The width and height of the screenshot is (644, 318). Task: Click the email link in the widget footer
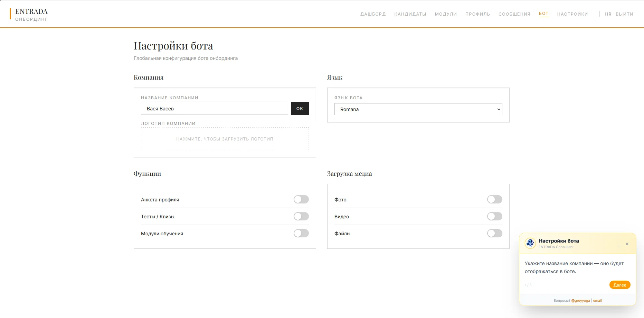pos(597,300)
